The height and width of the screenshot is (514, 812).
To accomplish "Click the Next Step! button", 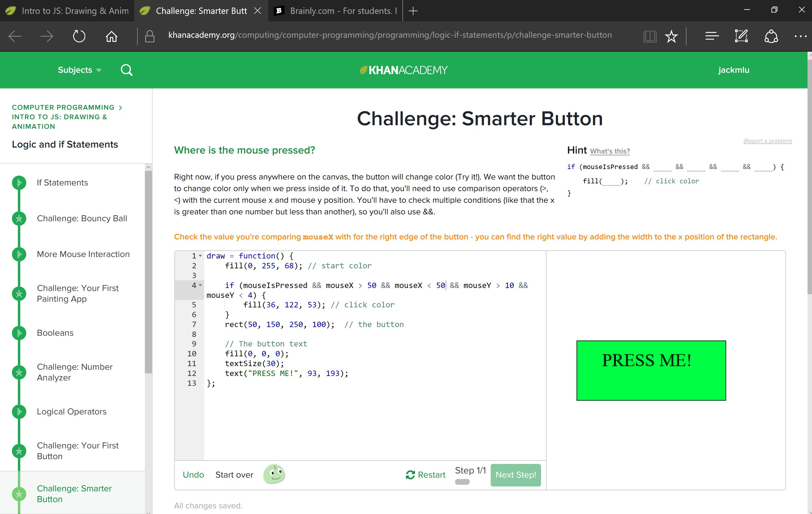I will (x=515, y=475).
